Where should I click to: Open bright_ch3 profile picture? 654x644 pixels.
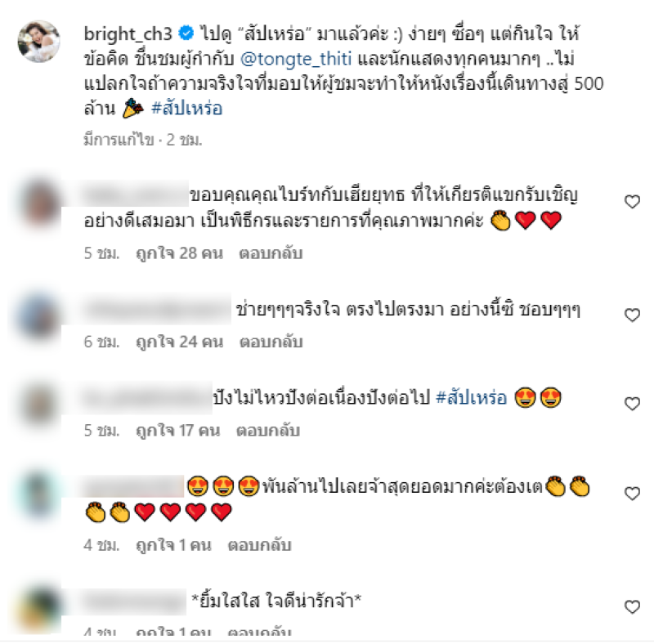(x=38, y=42)
